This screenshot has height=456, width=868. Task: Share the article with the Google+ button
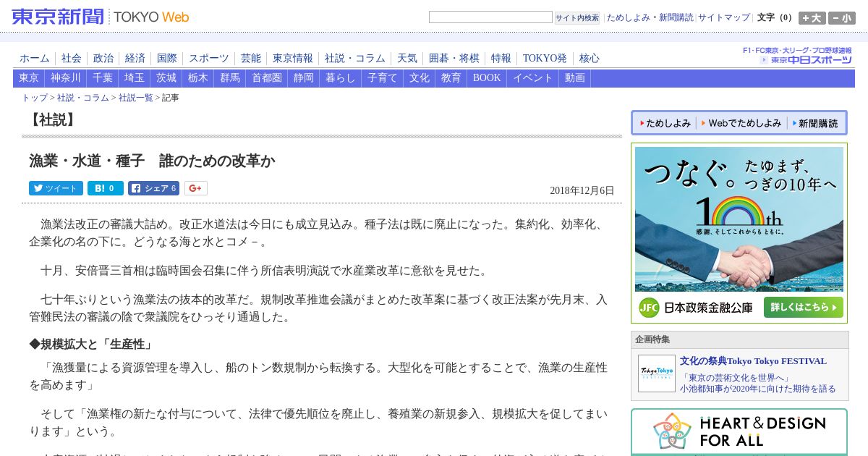pyautogui.click(x=195, y=188)
